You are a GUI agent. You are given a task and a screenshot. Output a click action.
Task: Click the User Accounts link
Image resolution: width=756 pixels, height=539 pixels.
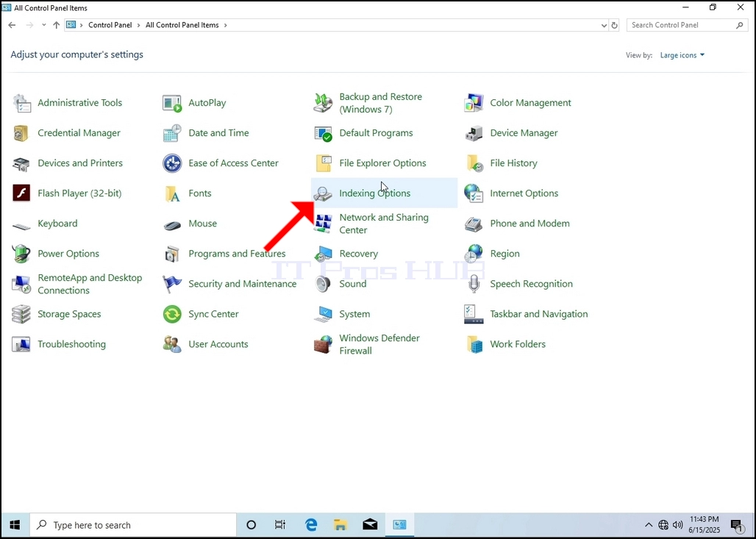[218, 344]
